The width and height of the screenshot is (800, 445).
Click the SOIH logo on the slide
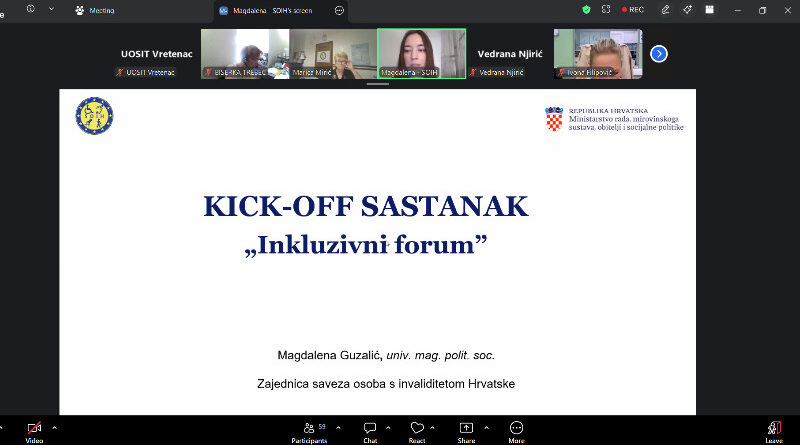tap(94, 116)
